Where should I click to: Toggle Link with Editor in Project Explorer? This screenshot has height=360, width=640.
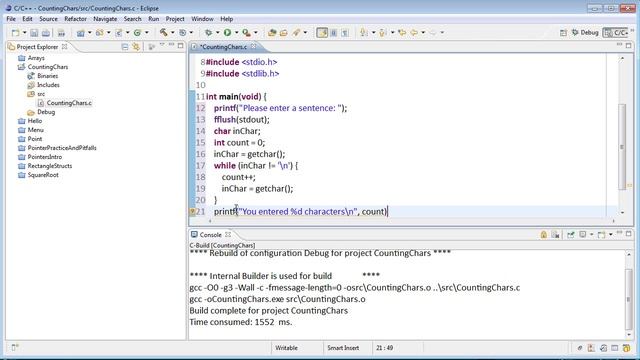[136, 47]
